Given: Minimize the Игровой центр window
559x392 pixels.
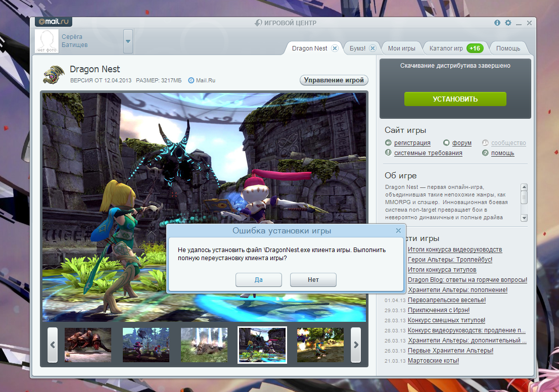Looking at the screenshot, I should (x=519, y=23).
